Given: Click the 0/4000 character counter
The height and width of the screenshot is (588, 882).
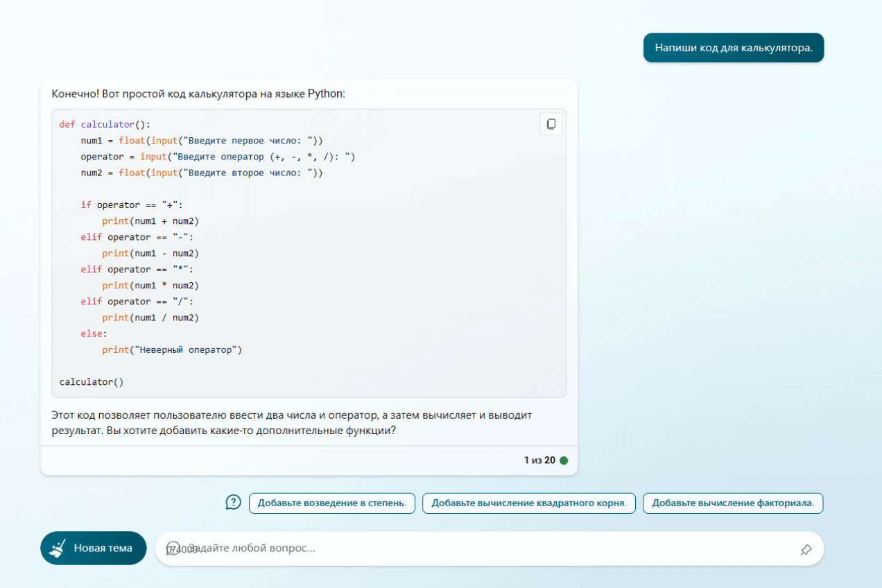Looking at the screenshot, I should pyautogui.click(x=189, y=549).
